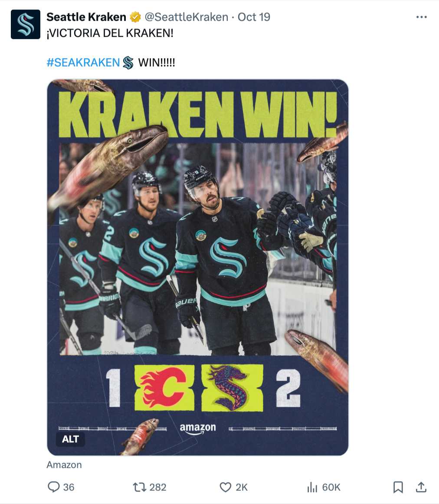439x504 pixels.
Task: Show the ALT image description badge
Action: tap(70, 439)
